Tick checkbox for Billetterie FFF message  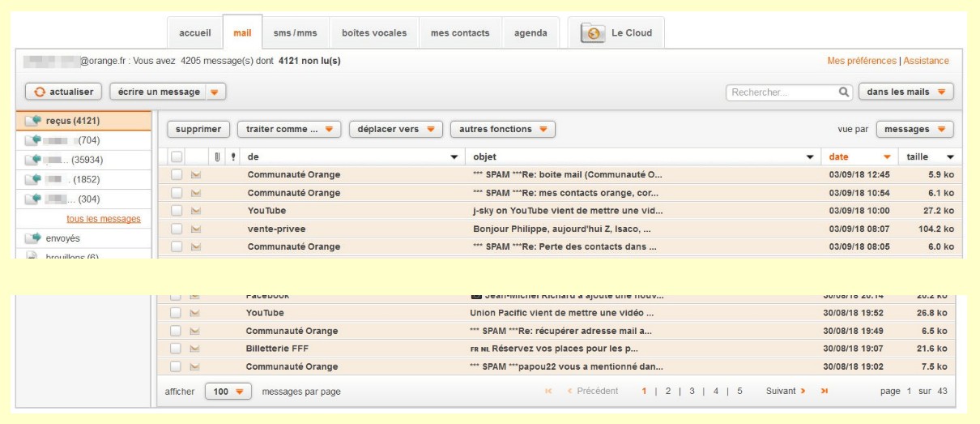[176, 349]
